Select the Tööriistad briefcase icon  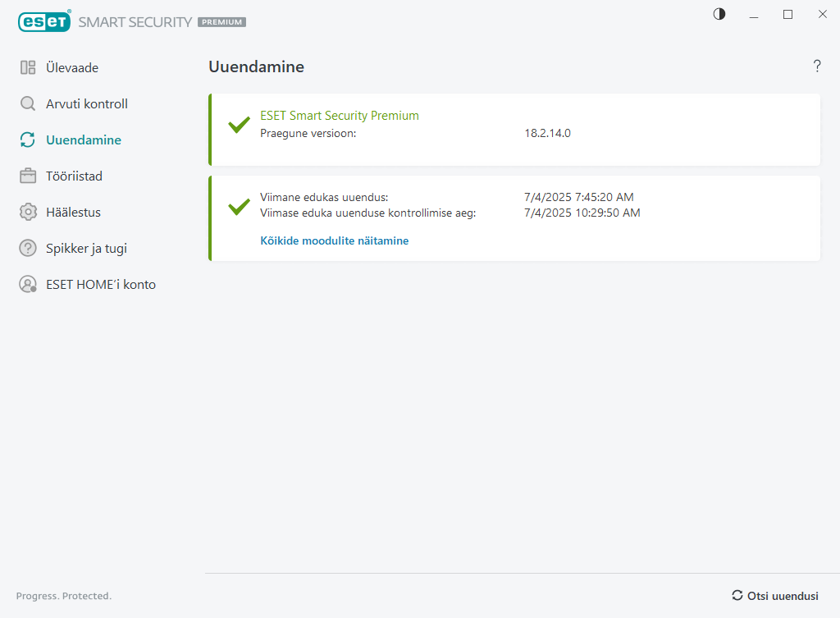pyautogui.click(x=28, y=176)
